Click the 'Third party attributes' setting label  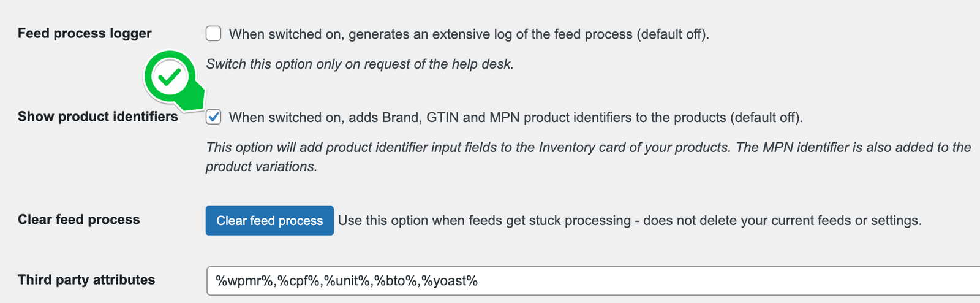[86, 280]
